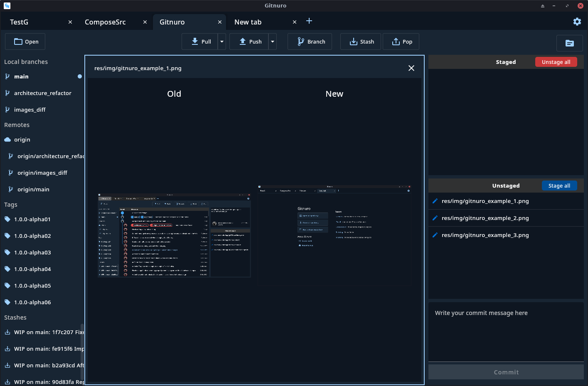Screen dimensions: 588x386
Task: Click the Commit button
Action: tap(506, 372)
